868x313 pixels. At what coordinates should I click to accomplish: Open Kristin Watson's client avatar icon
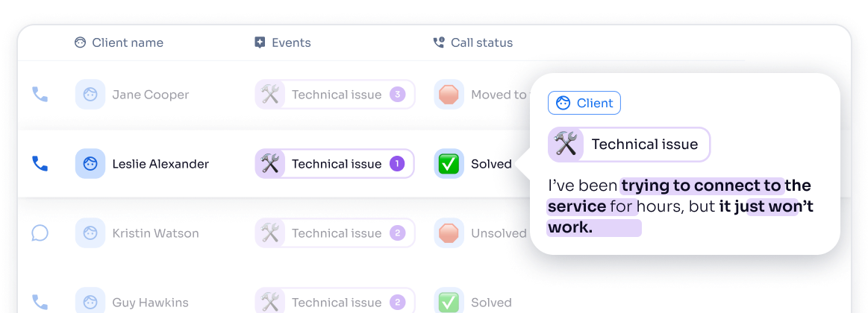point(90,233)
